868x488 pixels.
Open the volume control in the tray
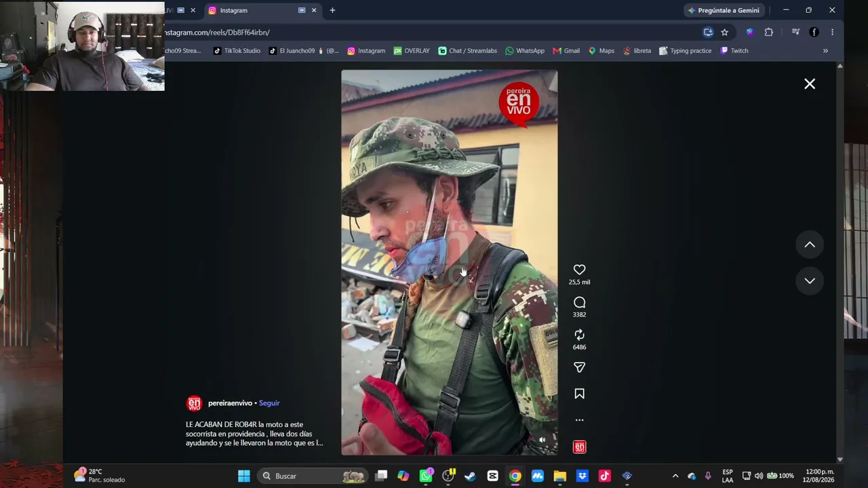coord(759,476)
